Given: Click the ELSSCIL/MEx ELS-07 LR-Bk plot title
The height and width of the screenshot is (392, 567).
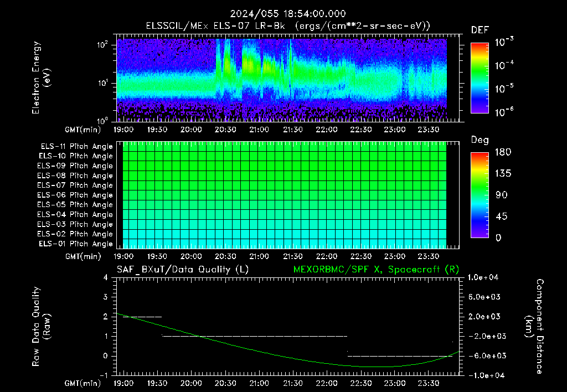Looking at the screenshot, I should [x=288, y=26].
